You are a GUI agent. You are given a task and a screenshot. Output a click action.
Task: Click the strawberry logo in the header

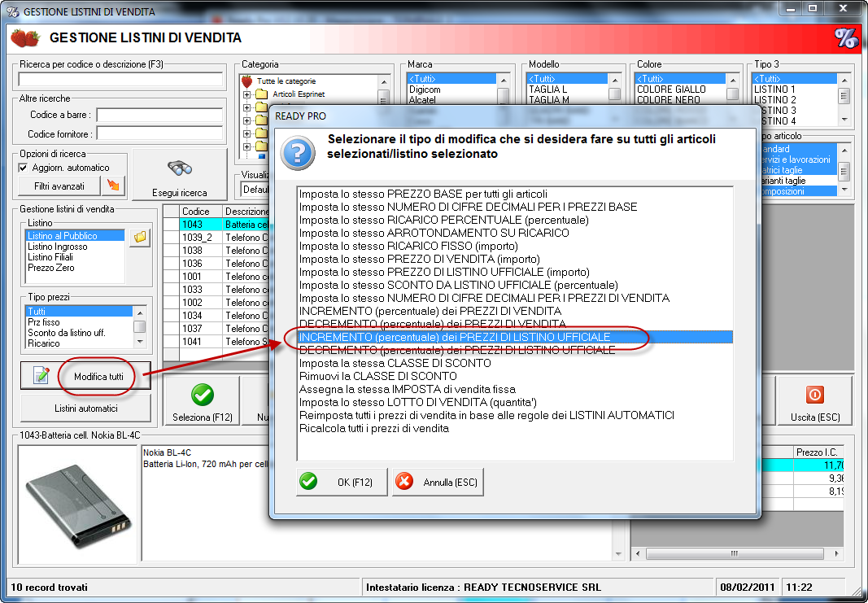click(x=25, y=37)
